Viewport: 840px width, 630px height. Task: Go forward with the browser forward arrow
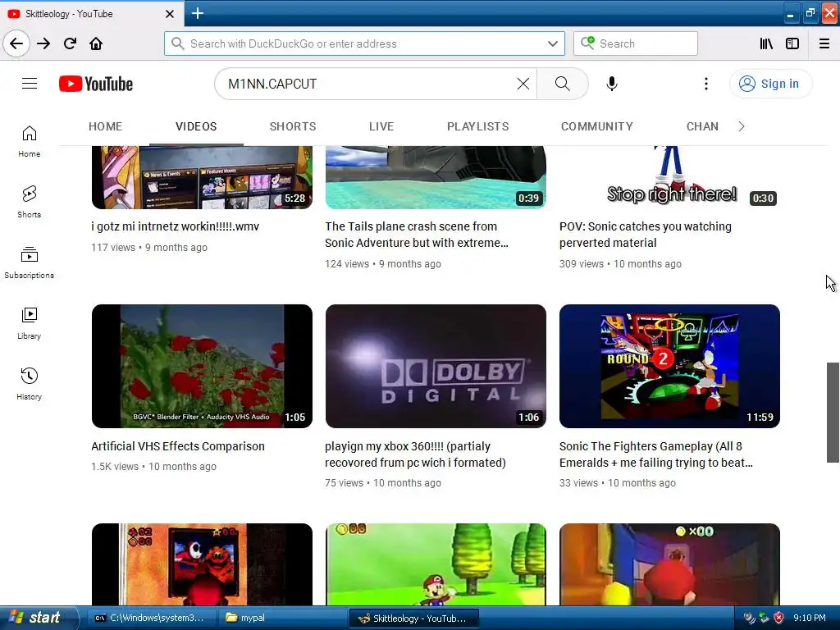pos(43,43)
